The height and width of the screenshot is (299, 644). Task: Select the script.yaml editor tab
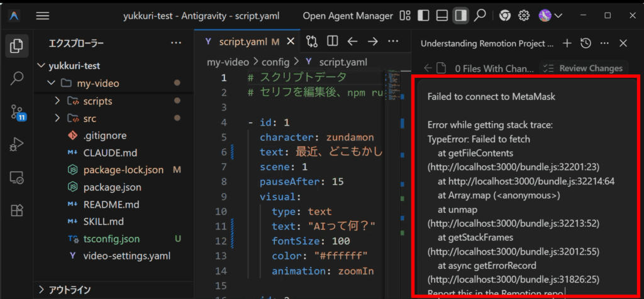tap(243, 42)
